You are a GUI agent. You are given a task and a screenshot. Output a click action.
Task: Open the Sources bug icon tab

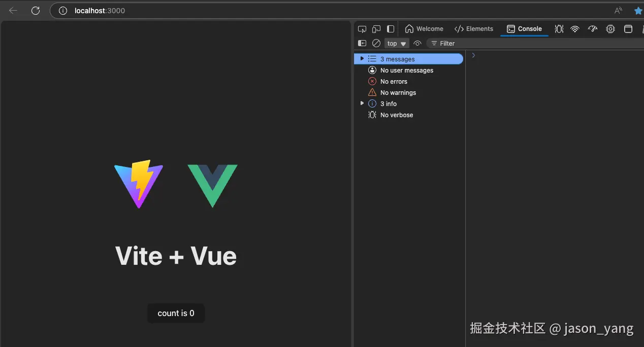pos(559,29)
